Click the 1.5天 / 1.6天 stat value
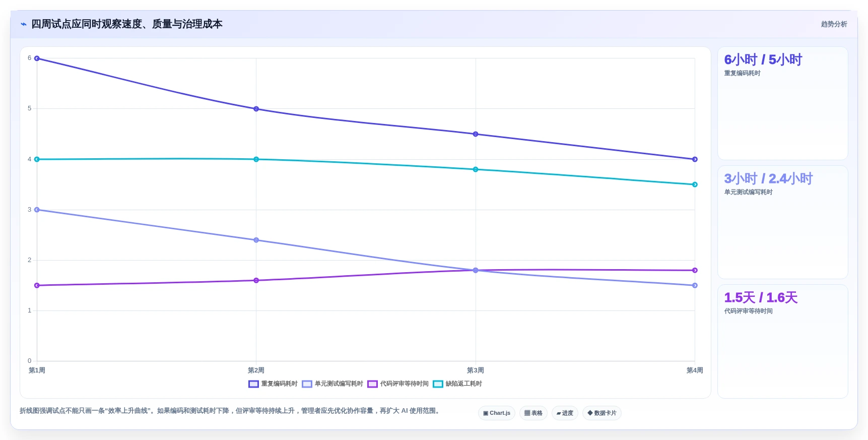The image size is (868, 440). point(761,298)
